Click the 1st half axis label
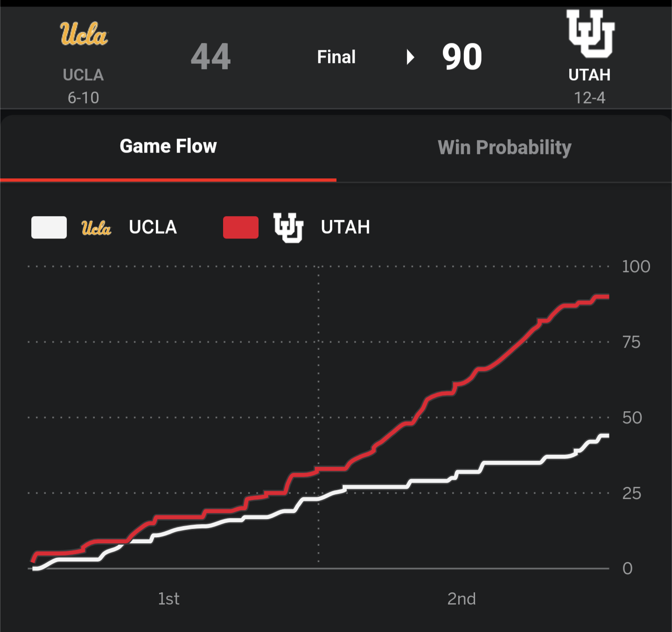Viewport: 672px width, 632px height. 168,599
